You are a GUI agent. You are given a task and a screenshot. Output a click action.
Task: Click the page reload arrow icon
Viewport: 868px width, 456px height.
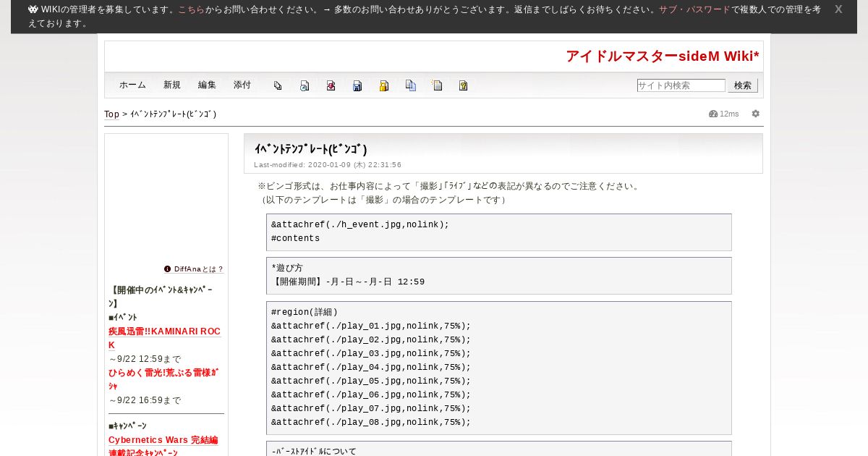(x=305, y=85)
